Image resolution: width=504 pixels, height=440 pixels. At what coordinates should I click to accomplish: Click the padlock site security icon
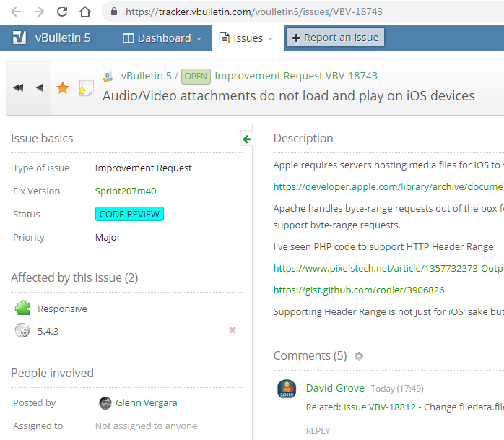[114, 12]
